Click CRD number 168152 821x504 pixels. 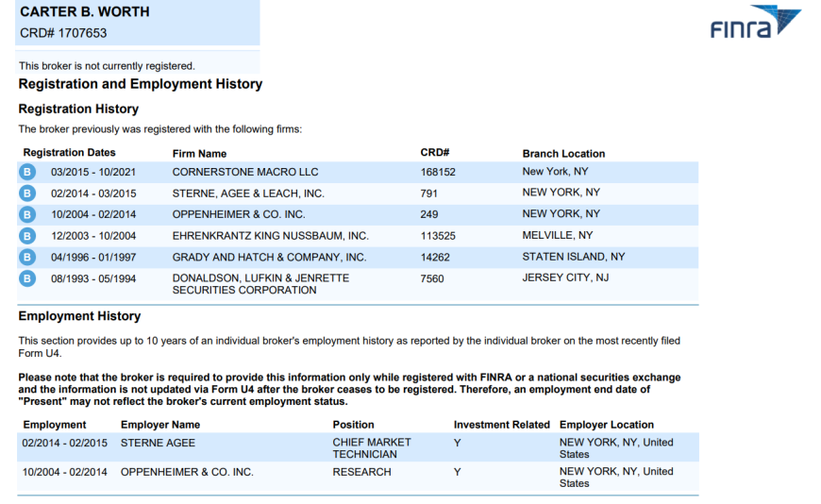pyautogui.click(x=438, y=172)
